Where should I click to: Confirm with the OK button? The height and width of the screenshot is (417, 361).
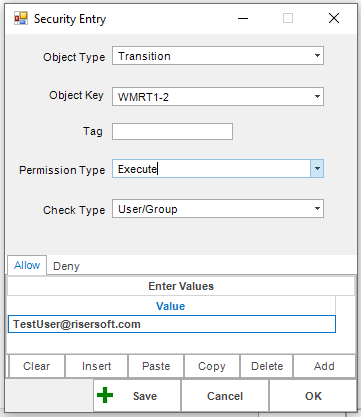(x=313, y=396)
